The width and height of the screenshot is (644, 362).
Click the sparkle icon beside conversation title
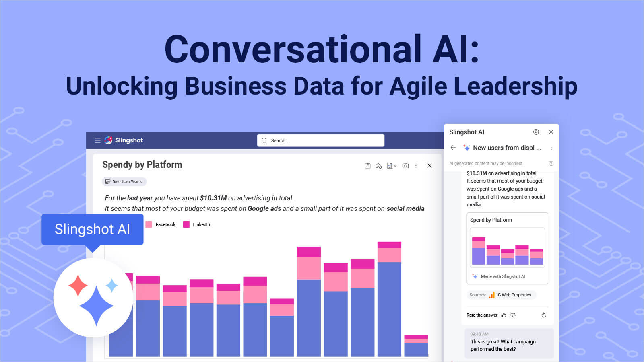(466, 148)
